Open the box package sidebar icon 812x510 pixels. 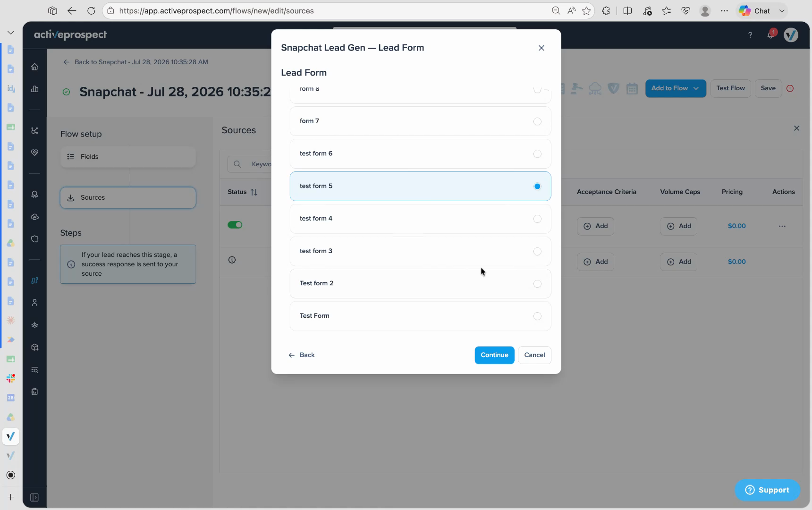[x=34, y=348]
